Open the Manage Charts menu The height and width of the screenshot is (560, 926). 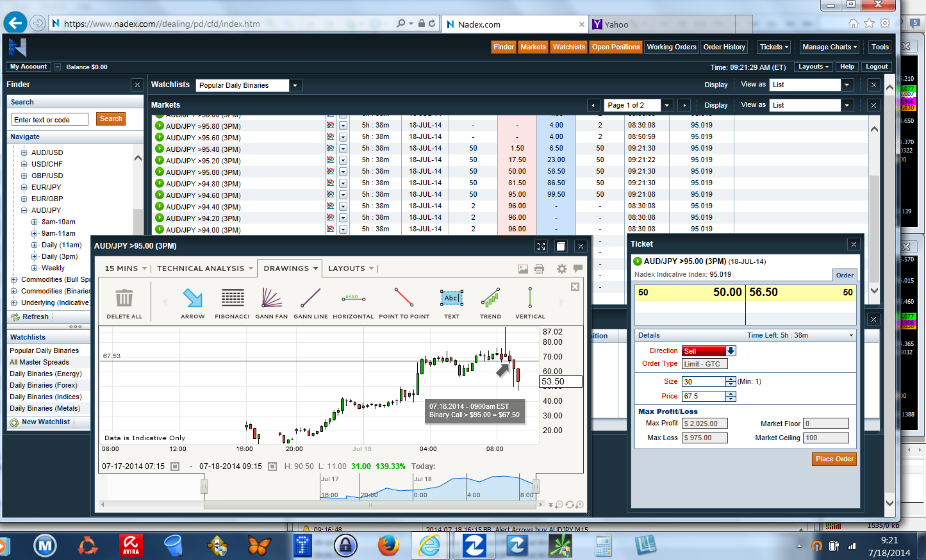click(x=829, y=47)
